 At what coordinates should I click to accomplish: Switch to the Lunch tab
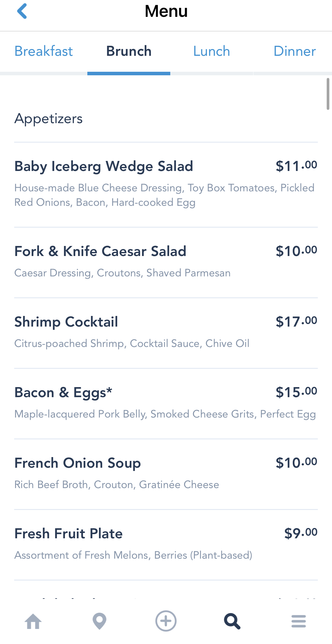pyautogui.click(x=212, y=51)
